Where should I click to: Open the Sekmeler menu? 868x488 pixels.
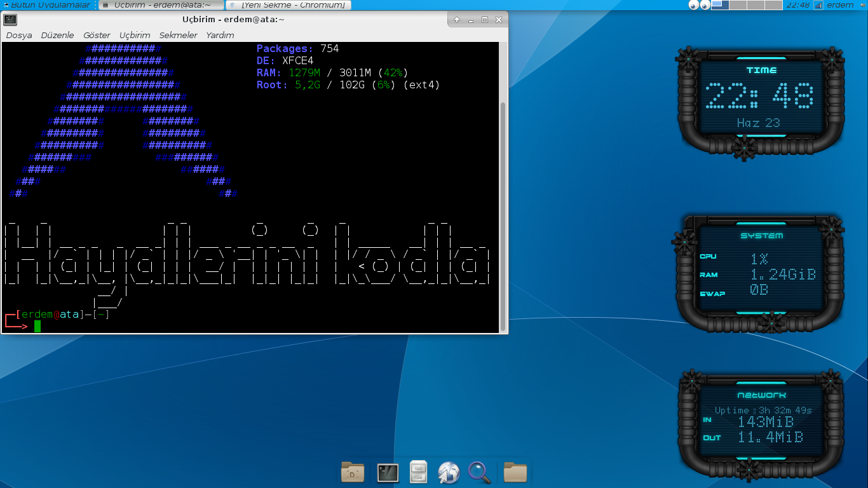coord(178,35)
